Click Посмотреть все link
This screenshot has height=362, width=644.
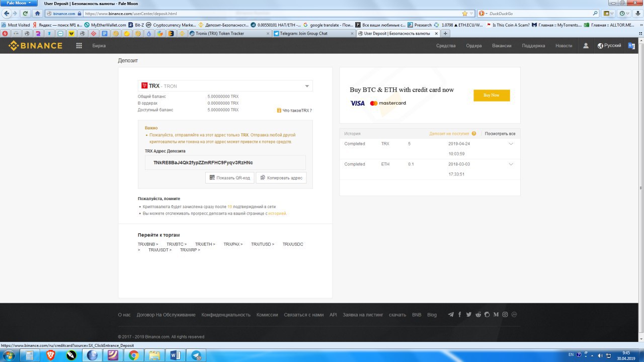[x=500, y=134]
